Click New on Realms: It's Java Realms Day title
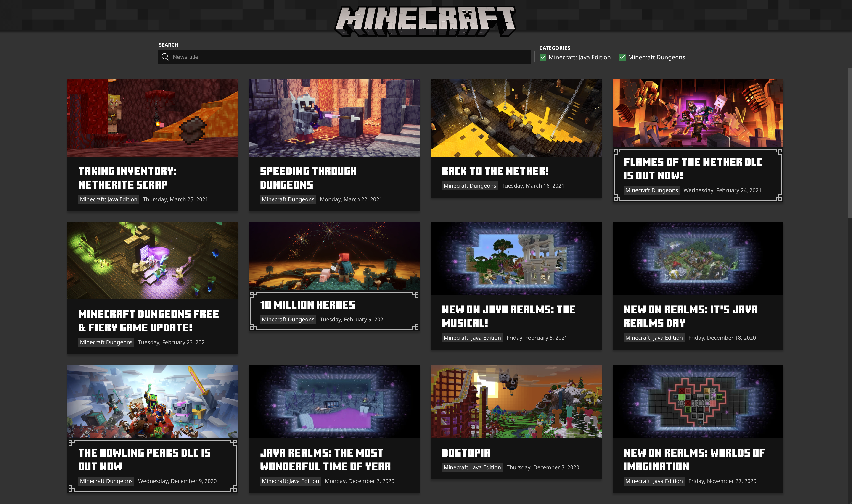The width and height of the screenshot is (852, 504). point(690,316)
